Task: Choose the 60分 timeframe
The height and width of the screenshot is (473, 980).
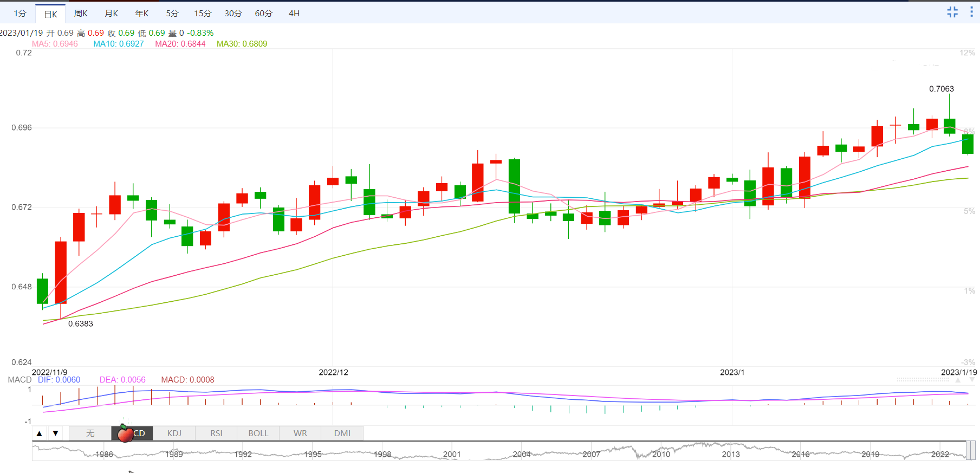Action: 264,14
